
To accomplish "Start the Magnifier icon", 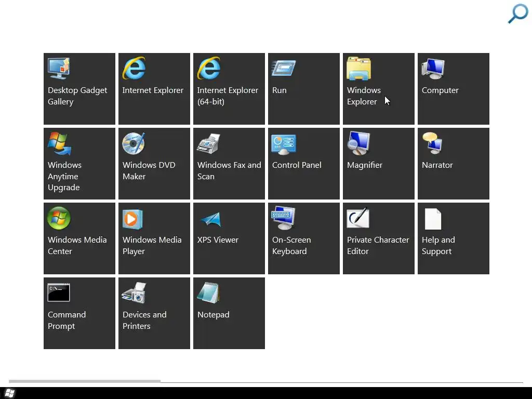I will (358, 143).
